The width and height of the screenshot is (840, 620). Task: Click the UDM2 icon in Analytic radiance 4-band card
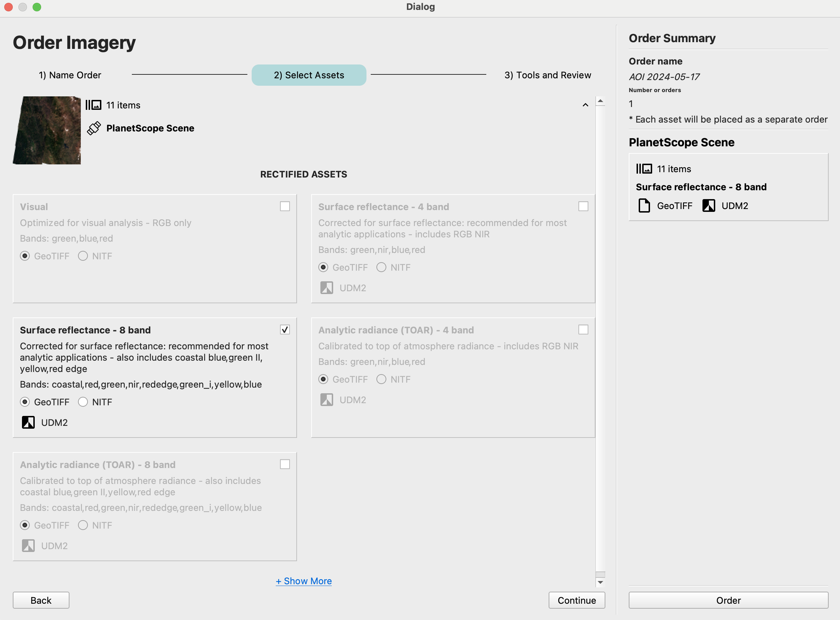(327, 399)
